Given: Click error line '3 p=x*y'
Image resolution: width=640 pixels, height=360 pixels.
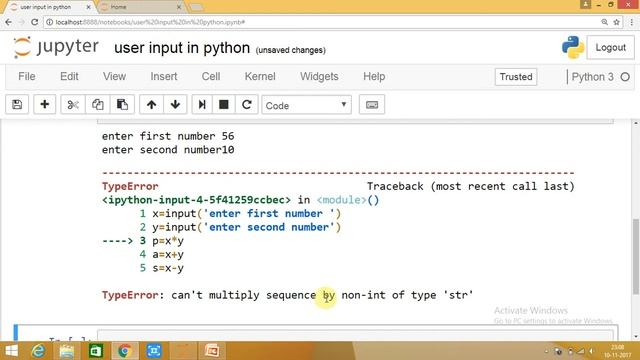Looking at the screenshot, I should (x=162, y=241).
